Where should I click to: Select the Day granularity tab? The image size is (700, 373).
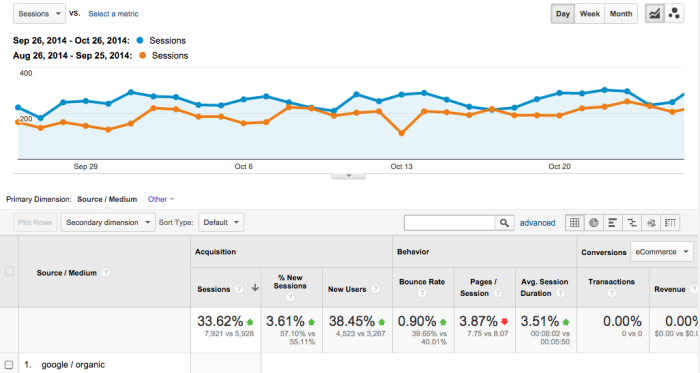click(562, 14)
